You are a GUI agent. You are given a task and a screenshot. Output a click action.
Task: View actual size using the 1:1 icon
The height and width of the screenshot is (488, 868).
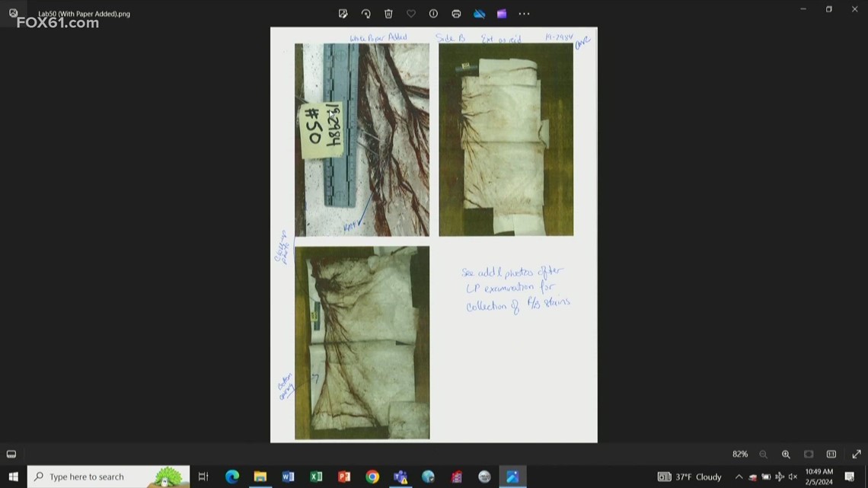[x=831, y=454]
